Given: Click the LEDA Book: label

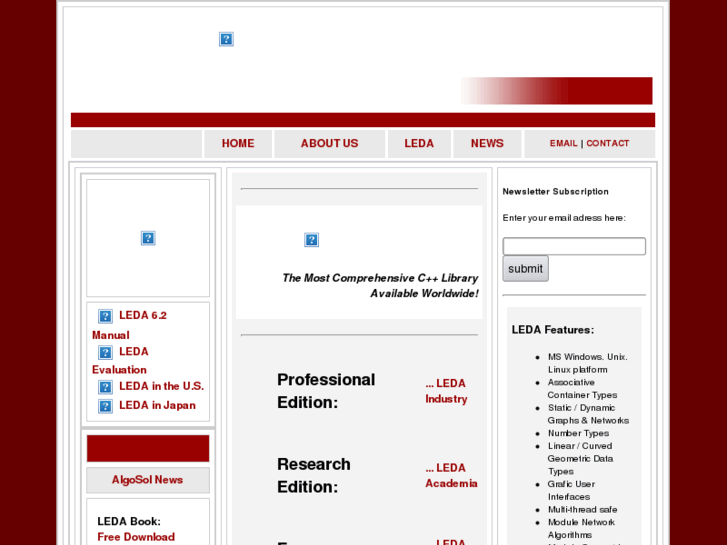Looking at the screenshot, I should click(x=129, y=521).
